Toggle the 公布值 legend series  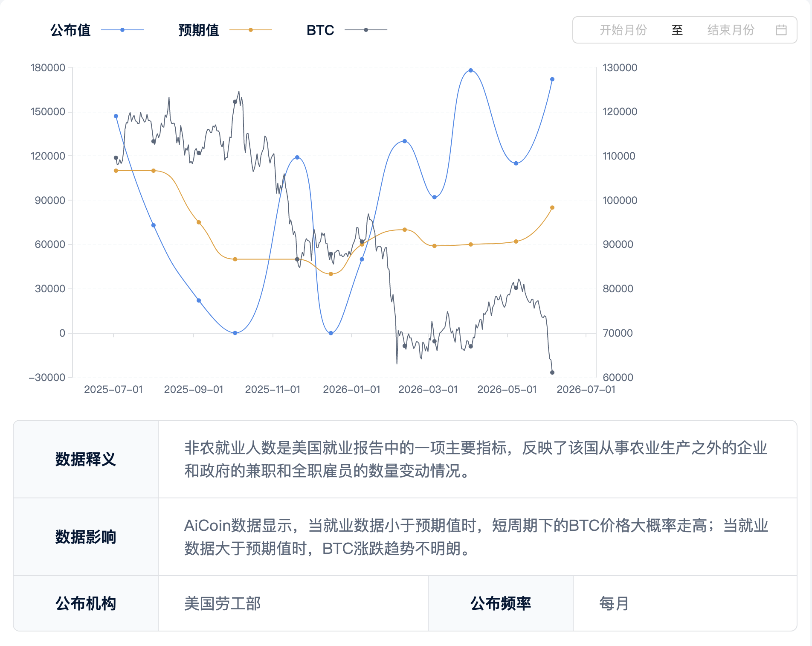pos(97,30)
